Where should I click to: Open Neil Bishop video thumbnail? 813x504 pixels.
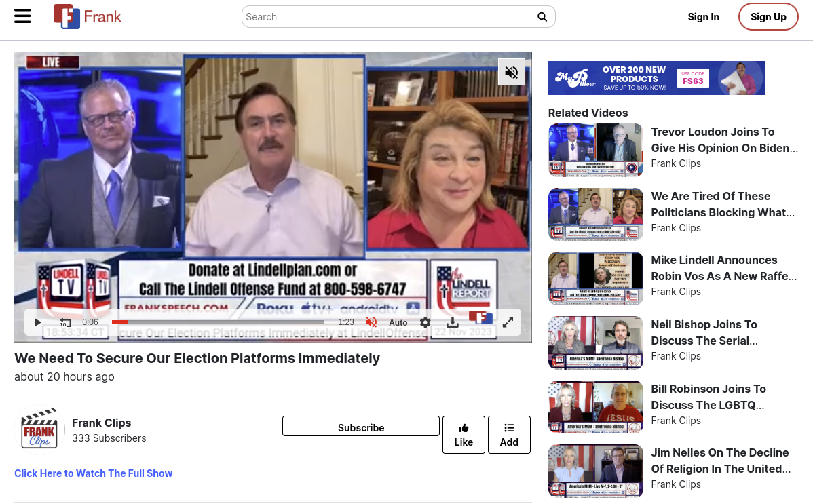tap(595, 343)
